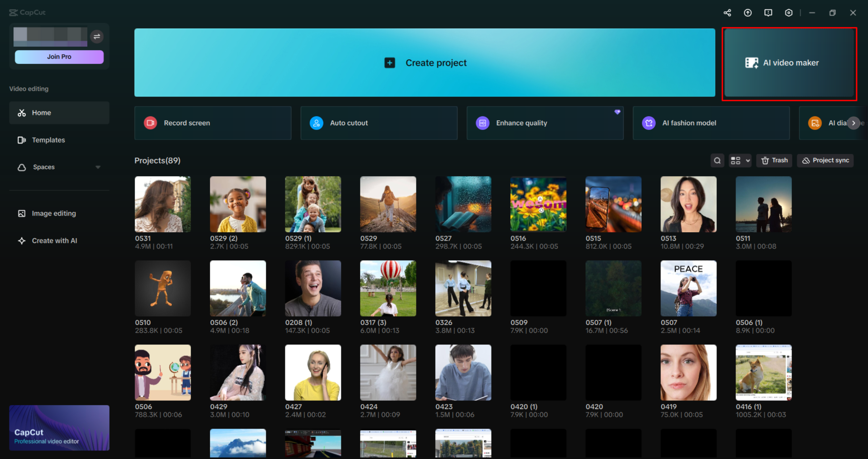
Task: Toggle the account switcher icon
Action: pyautogui.click(x=97, y=36)
